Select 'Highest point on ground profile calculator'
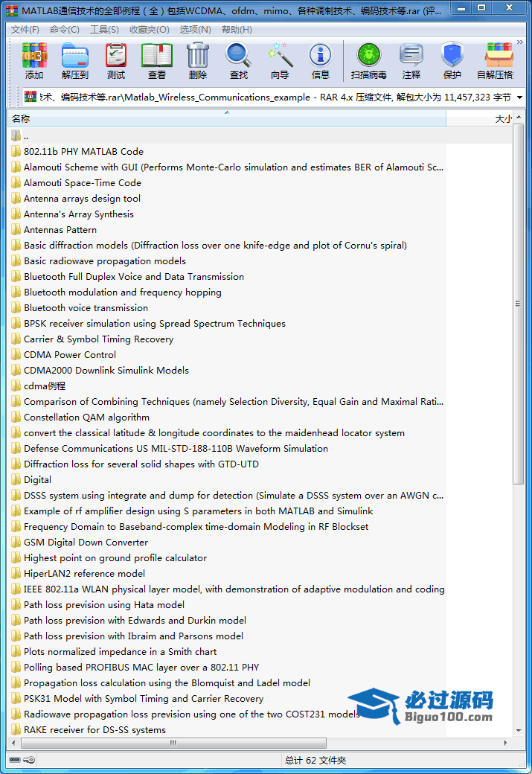The height and width of the screenshot is (774, 532). point(115,557)
